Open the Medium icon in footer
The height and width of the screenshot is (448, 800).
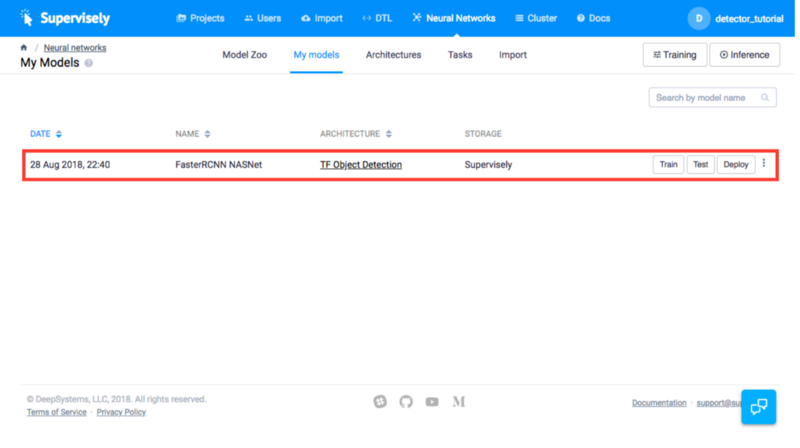pos(459,402)
